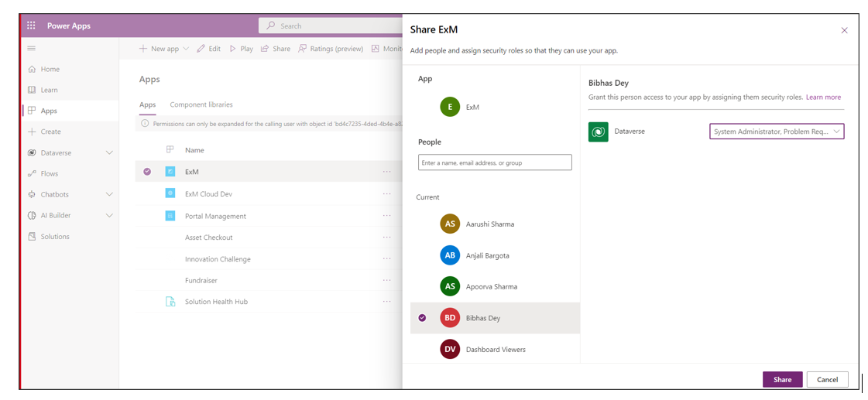Screen dimensions: 868x400
Task: Click the Chatbots sidebar icon
Action: 32,195
